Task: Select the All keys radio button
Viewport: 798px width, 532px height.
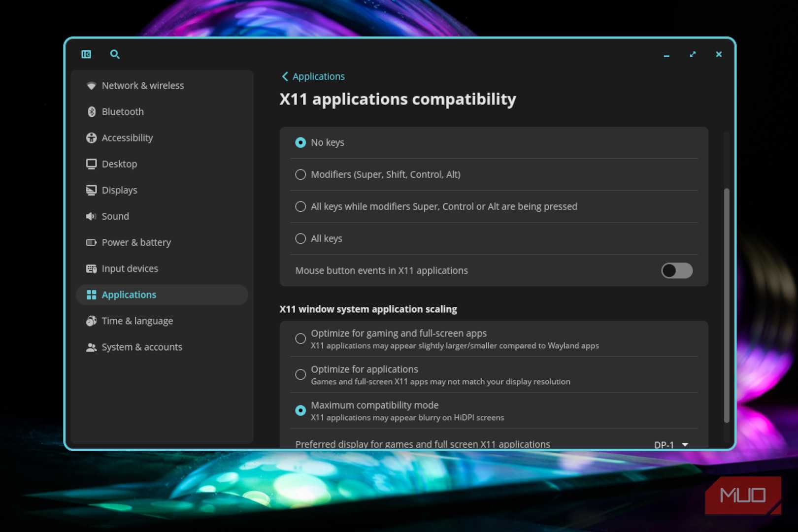Action: 300,238
